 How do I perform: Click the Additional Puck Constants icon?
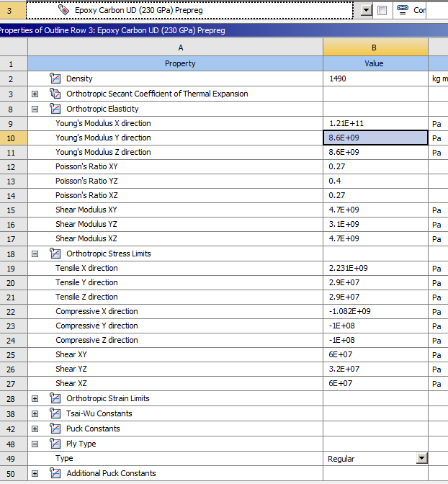point(55,473)
